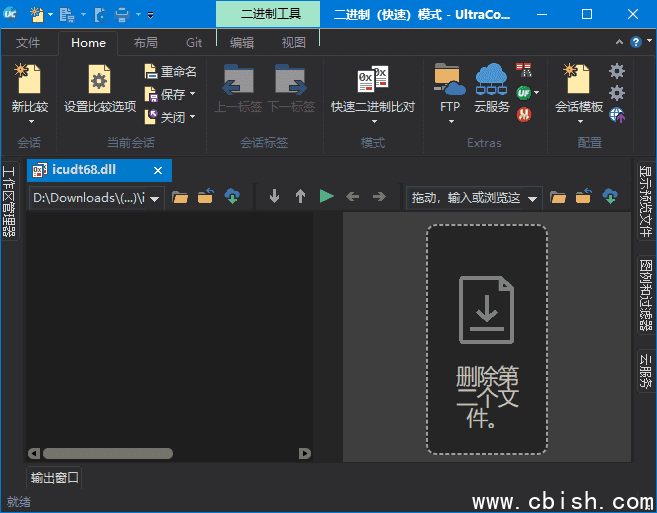Start 快速二进制比对 quick binary compare

point(372,81)
